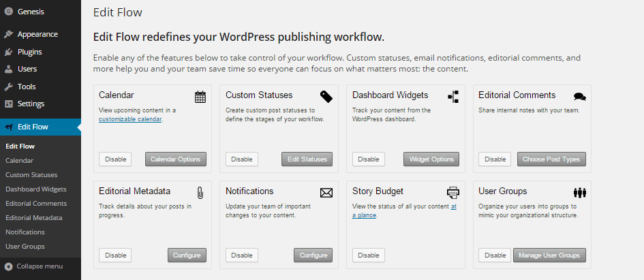Go to Editorial Comments in sidebar submenu
Screen dimensions: 644x280
[36, 204]
